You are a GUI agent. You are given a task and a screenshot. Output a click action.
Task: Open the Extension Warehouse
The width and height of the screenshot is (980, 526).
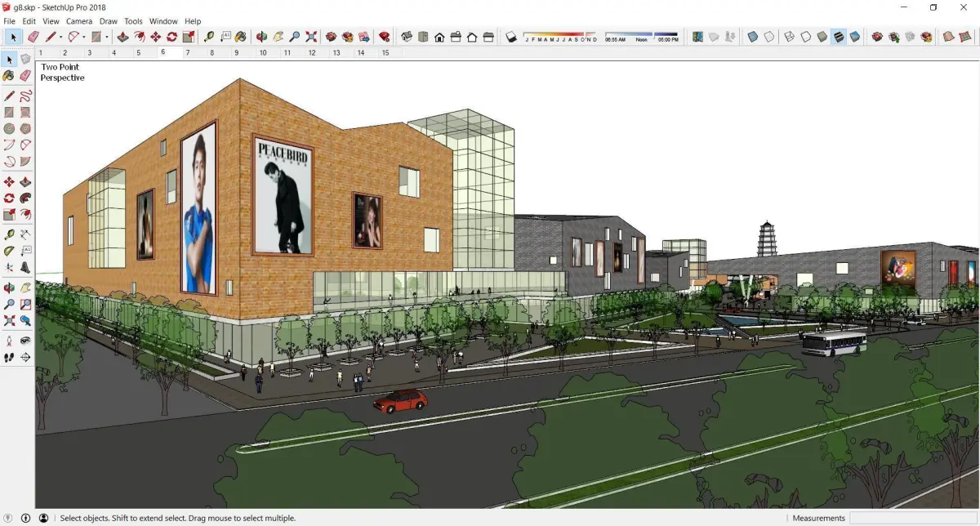347,37
